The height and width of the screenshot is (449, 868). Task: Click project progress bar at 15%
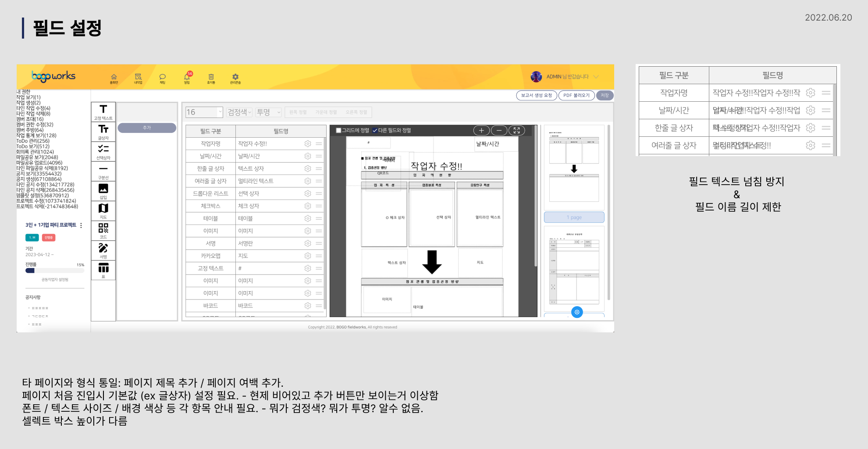coord(55,271)
